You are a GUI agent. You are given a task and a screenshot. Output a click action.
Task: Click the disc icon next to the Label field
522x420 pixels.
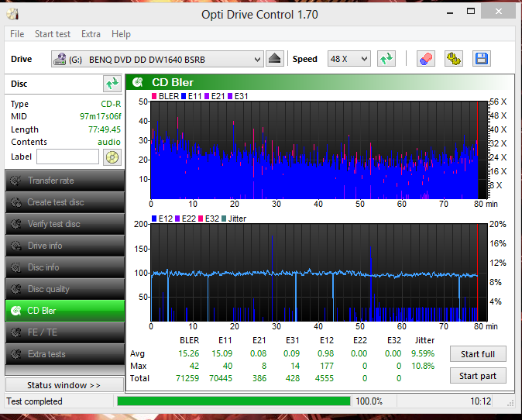coord(112,157)
